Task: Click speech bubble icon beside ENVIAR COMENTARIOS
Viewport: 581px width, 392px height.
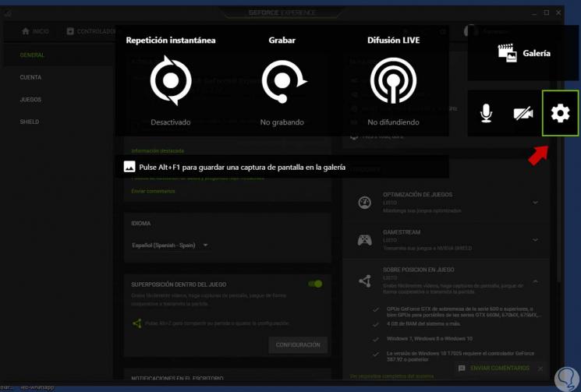Action: click(x=462, y=369)
